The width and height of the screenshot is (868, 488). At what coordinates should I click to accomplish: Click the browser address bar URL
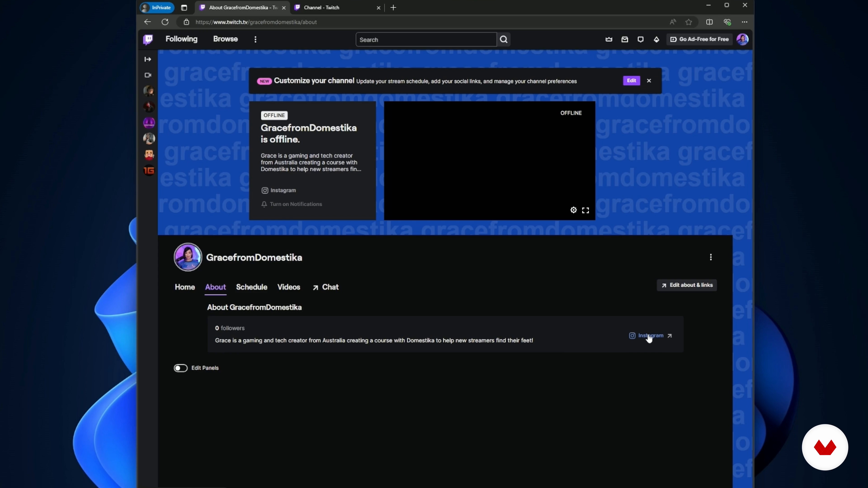point(256,22)
